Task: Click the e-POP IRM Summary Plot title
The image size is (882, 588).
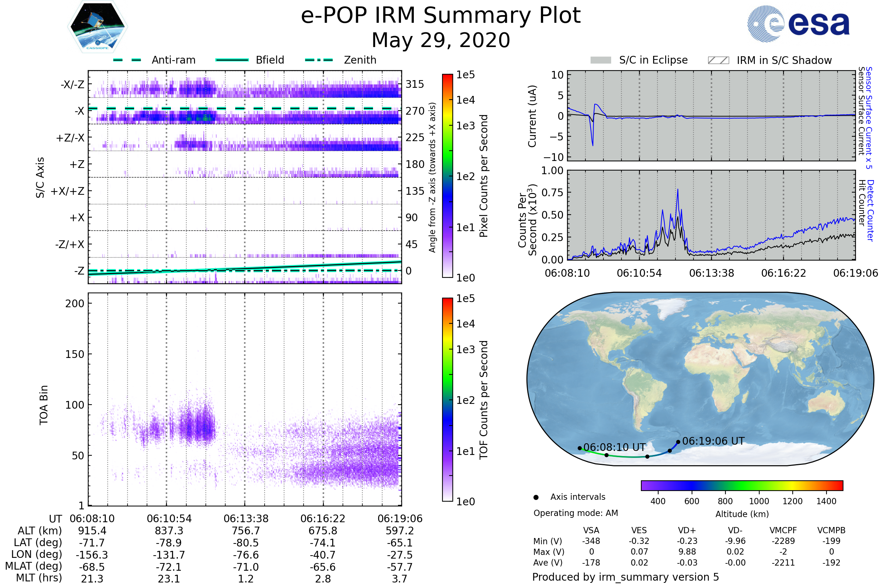Action: [x=441, y=16]
